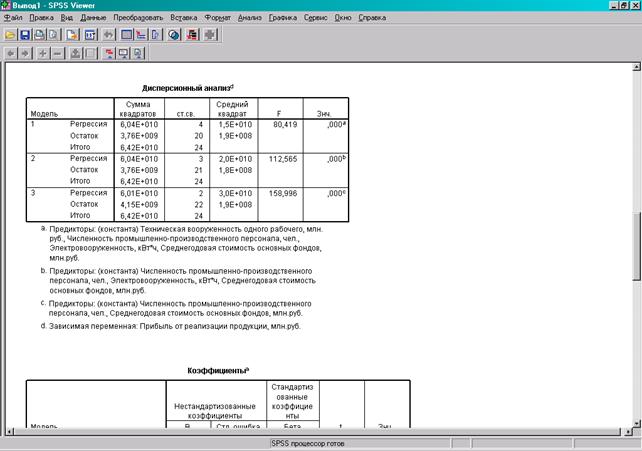Open the Файл menu
This screenshot has height=451, width=642.
click(13, 18)
